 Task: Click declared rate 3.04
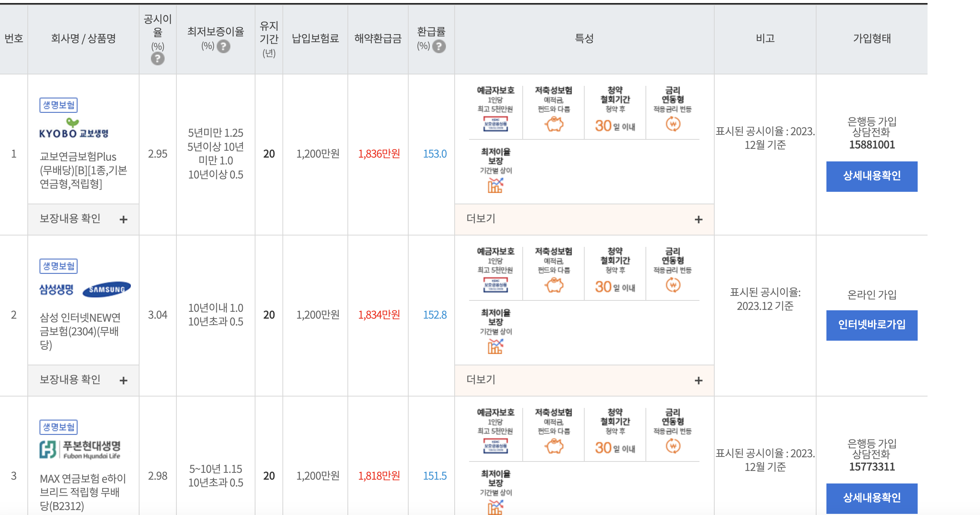pyautogui.click(x=157, y=315)
